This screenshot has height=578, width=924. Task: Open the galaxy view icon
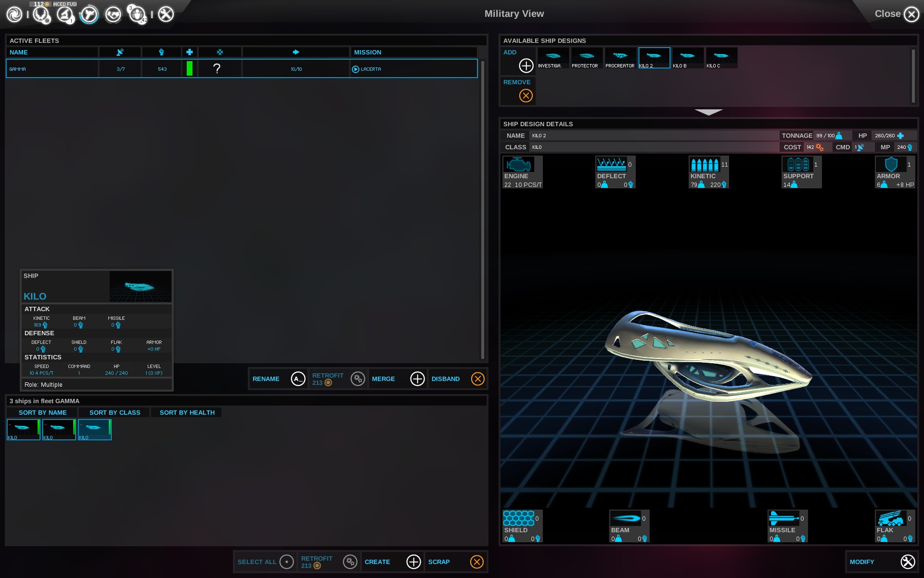click(14, 14)
